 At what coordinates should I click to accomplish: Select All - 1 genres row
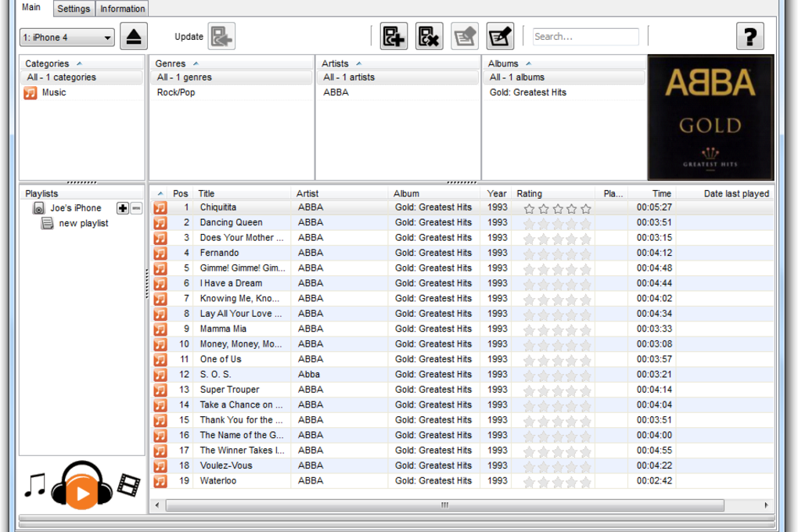(x=232, y=77)
